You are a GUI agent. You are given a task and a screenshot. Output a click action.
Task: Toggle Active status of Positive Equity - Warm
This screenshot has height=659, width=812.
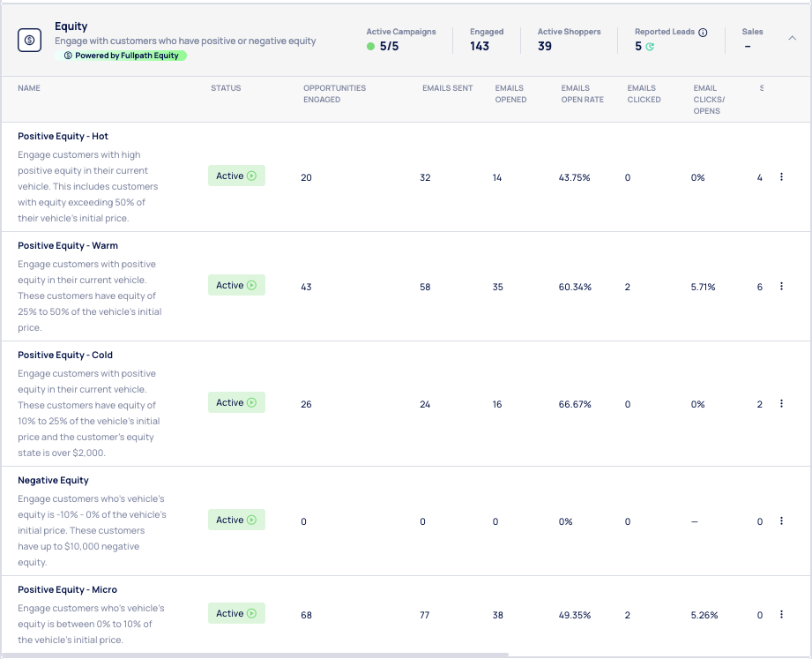236,286
